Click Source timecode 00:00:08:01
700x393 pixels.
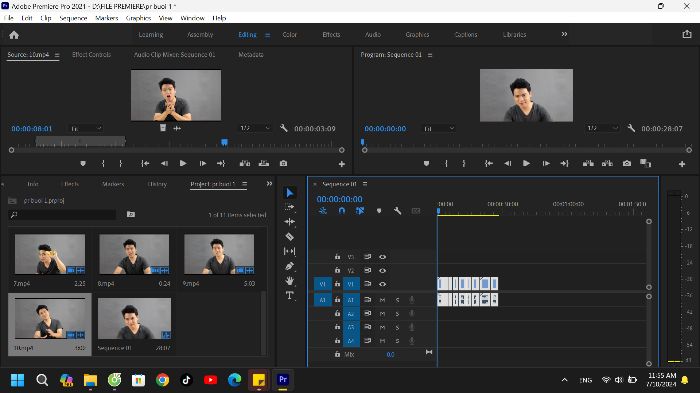[x=32, y=129]
